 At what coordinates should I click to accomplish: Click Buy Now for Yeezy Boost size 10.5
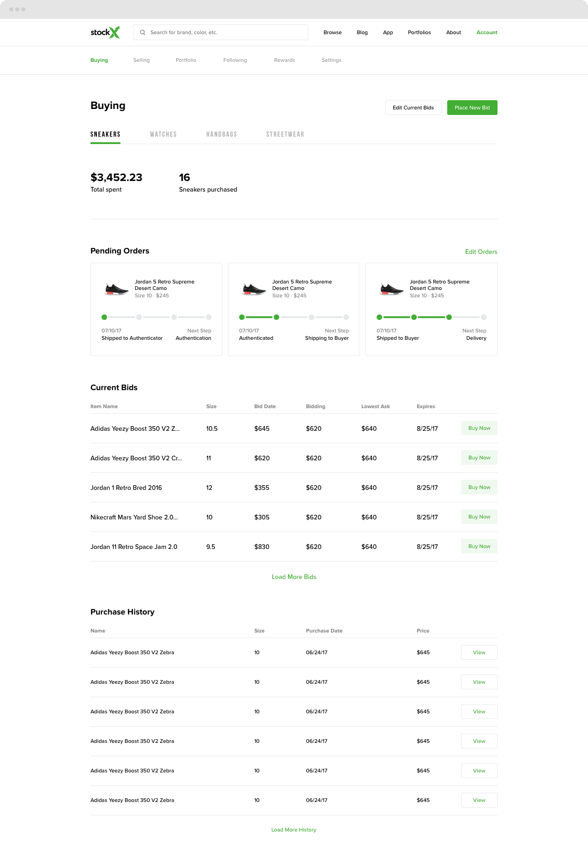click(479, 428)
